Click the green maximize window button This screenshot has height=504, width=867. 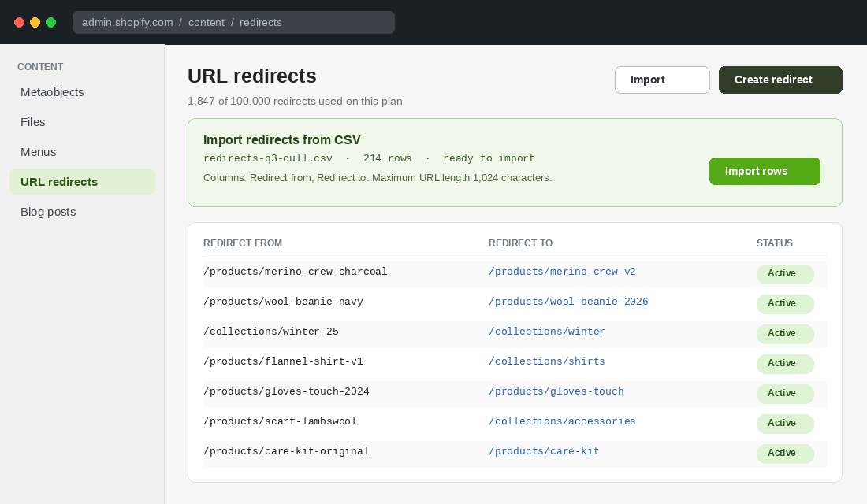pos(51,23)
